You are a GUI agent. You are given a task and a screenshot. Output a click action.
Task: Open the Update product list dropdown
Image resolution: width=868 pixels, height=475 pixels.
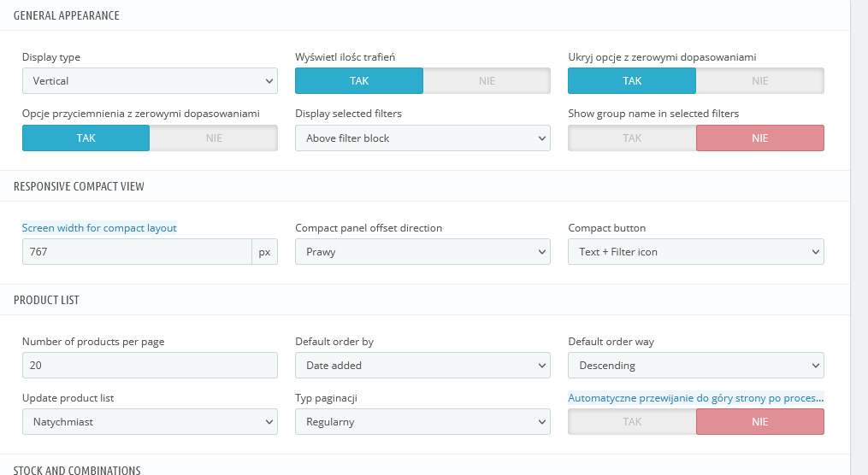point(150,422)
